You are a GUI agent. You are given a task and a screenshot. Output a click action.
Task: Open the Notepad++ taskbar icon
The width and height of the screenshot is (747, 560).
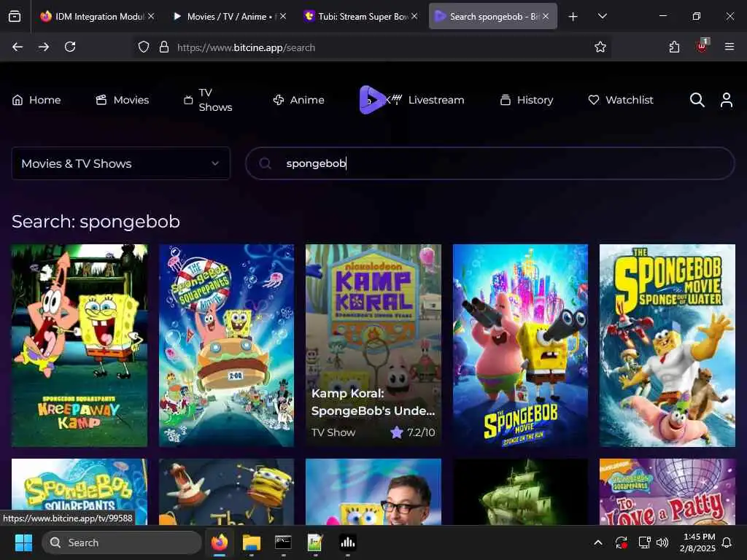(x=315, y=542)
